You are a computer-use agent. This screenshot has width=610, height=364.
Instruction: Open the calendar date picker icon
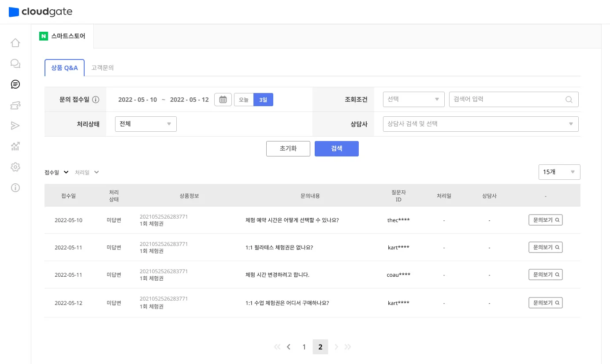click(223, 99)
